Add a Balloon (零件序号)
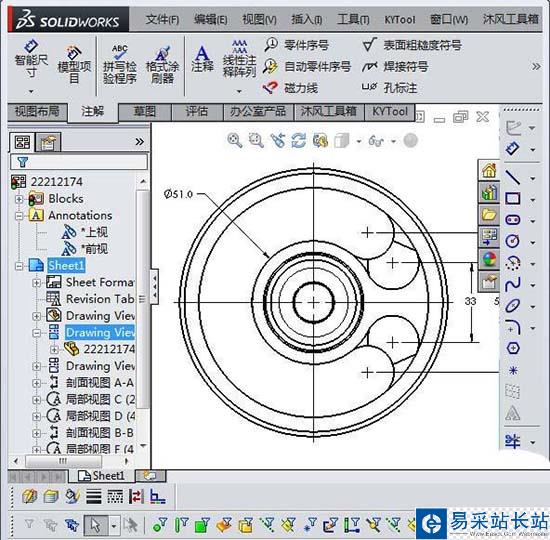 pyautogui.click(x=296, y=45)
